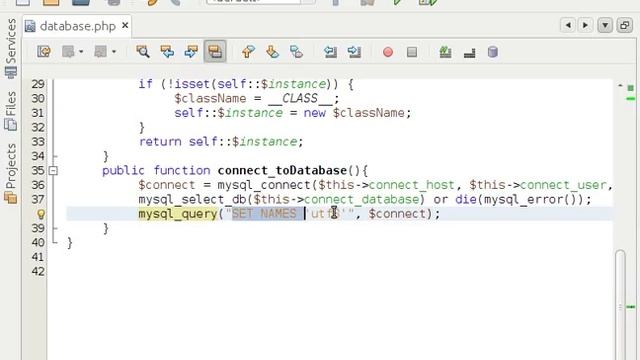Screen dimensions: 640x360
Task: Open the Files side panel
Action: click(11, 111)
